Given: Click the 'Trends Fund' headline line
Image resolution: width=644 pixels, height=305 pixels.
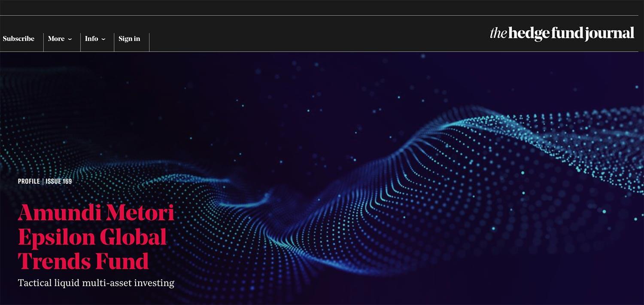Looking at the screenshot, I should tap(83, 261).
